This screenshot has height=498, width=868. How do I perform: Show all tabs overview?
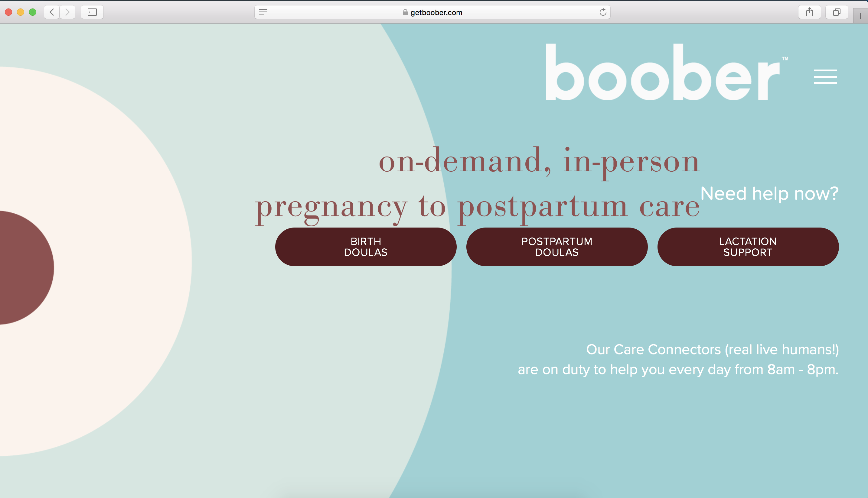coord(837,12)
